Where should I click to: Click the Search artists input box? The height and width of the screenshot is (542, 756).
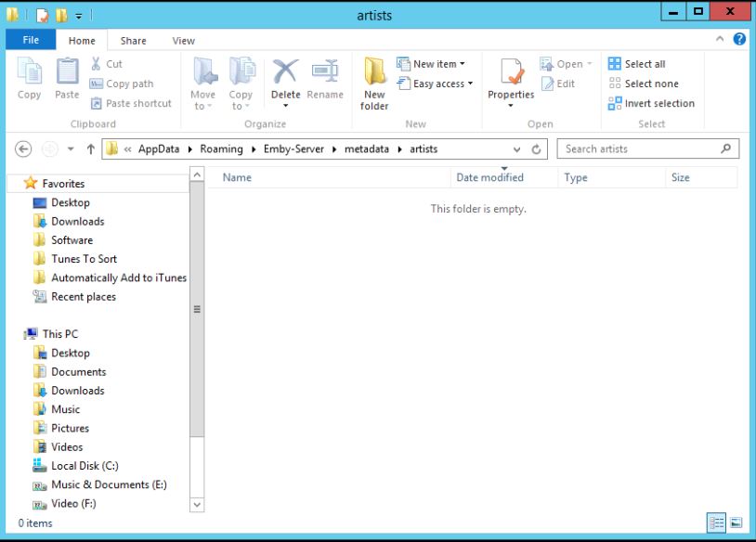pos(639,148)
